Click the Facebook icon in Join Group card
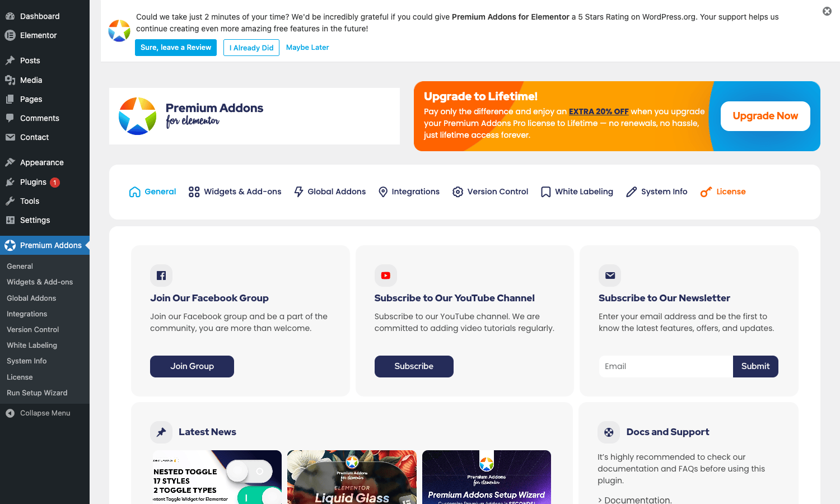 (x=161, y=276)
